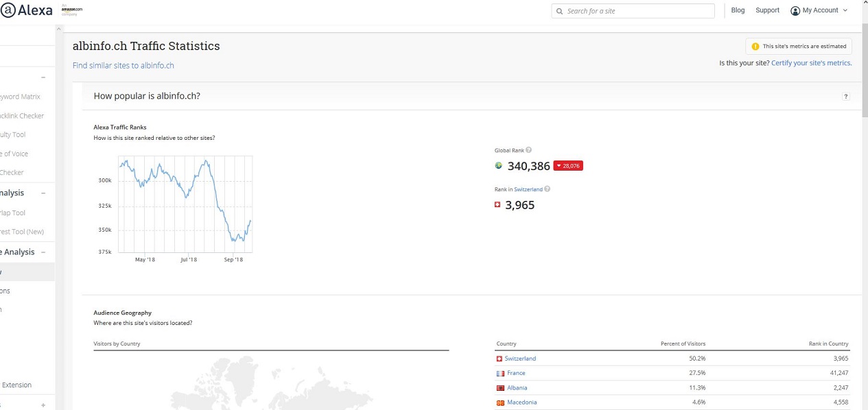The image size is (868, 410).
Task: Expand the My Account dropdown arrow
Action: click(x=845, y=10)
